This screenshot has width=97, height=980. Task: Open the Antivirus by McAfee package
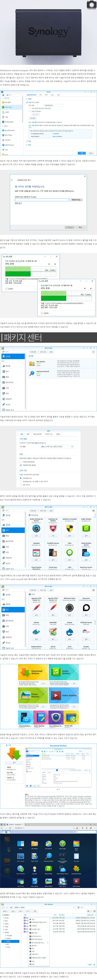53,528
